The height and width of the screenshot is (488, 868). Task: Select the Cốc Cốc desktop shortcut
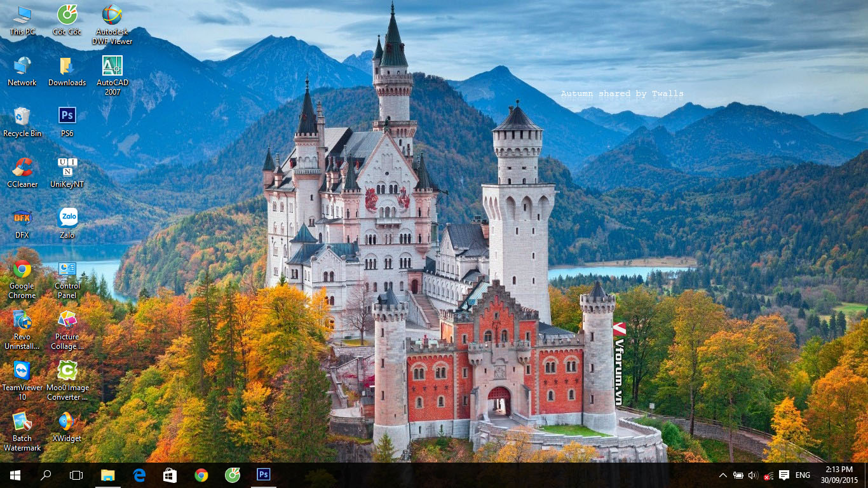(67, 20)
